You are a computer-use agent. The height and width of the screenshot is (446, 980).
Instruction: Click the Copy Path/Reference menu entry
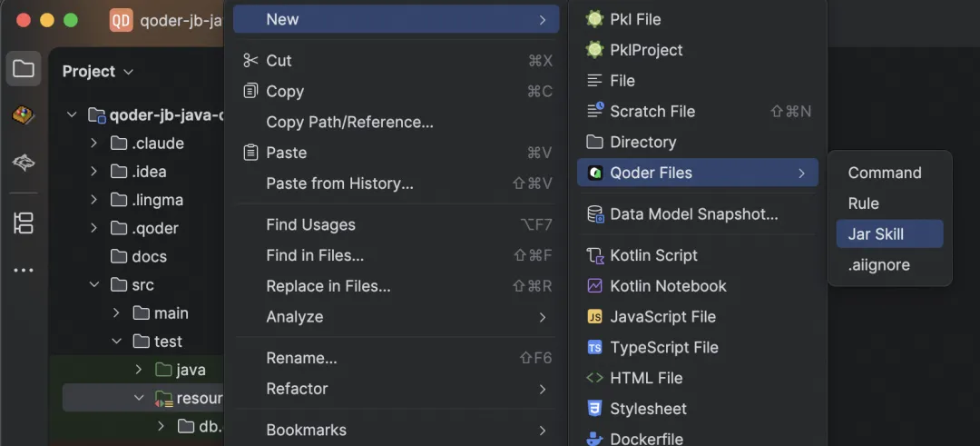coord(349,122)
